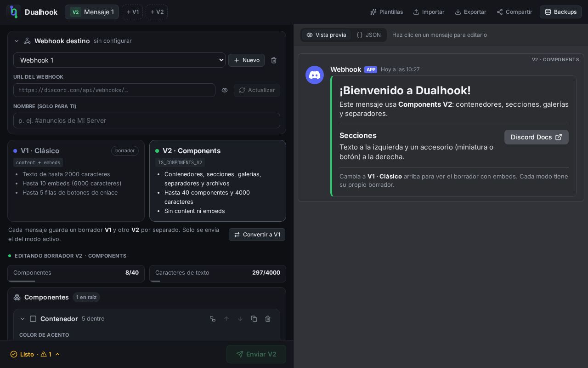Click the convert icon in Contenedor row
This screenshot has width=588, height=368.
pyautogui.click(x=213, y=319)
